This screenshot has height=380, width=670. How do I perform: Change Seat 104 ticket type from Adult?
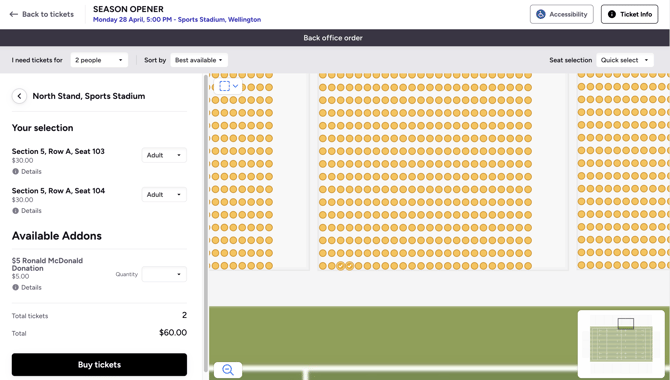pos(164,194)
